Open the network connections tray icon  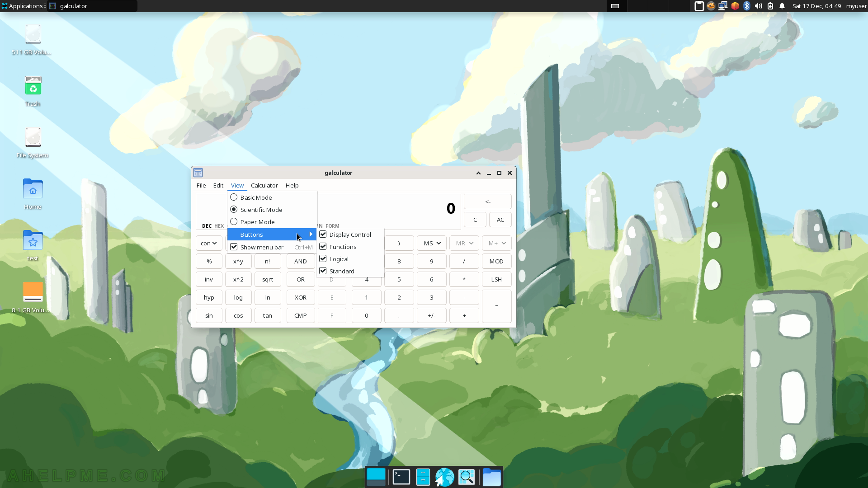tap(723, 6)
